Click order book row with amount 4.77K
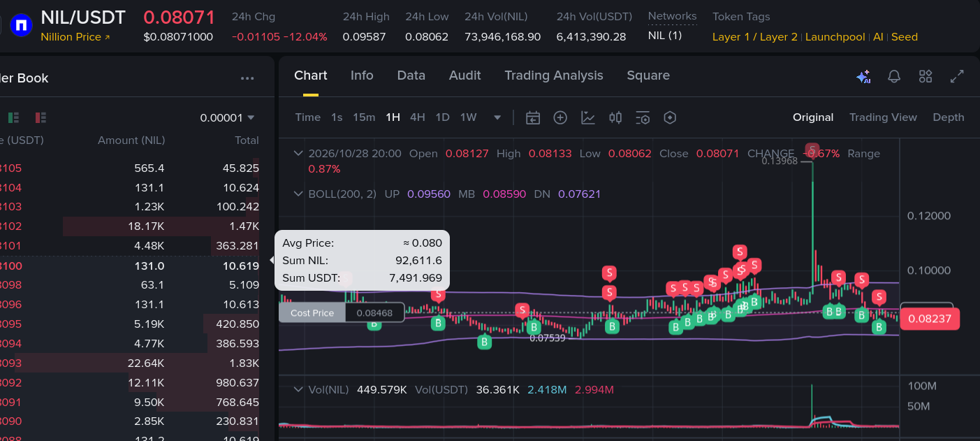Image resolution: width=980 pixels, height=441 pixels. click(130, 344)
